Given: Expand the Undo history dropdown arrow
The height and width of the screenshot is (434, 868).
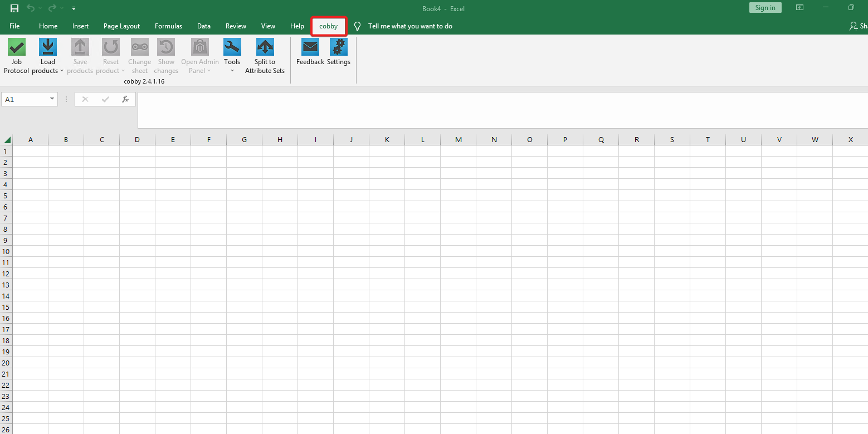Looking at the screenshot, I should click(x=40, y=8).
